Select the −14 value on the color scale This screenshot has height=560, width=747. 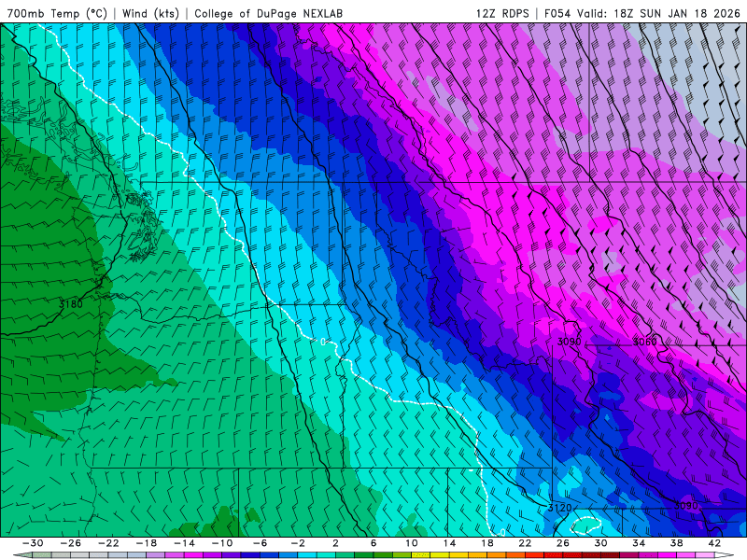click(x=184, y=543)
